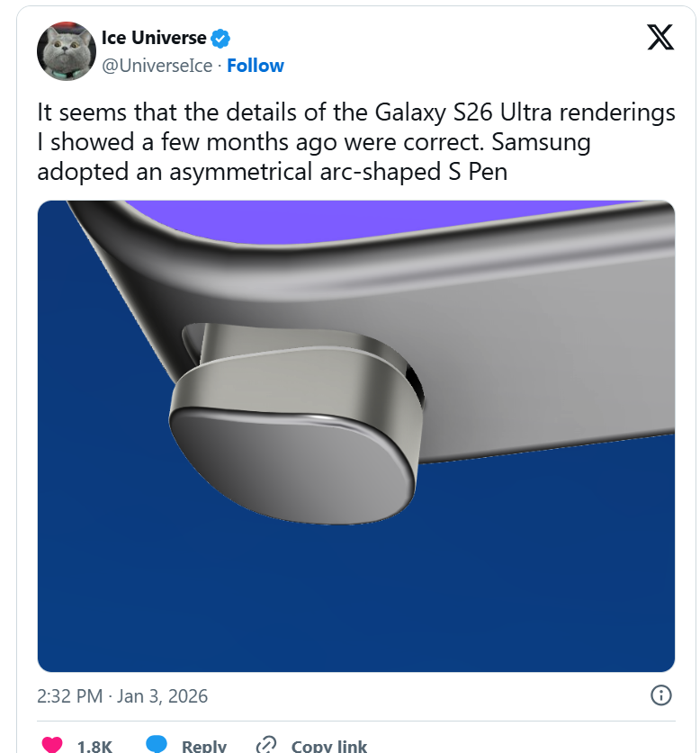This screenshot has width=700, height=753.
Task: Click the Copy link text
Action: coord(329,745)
